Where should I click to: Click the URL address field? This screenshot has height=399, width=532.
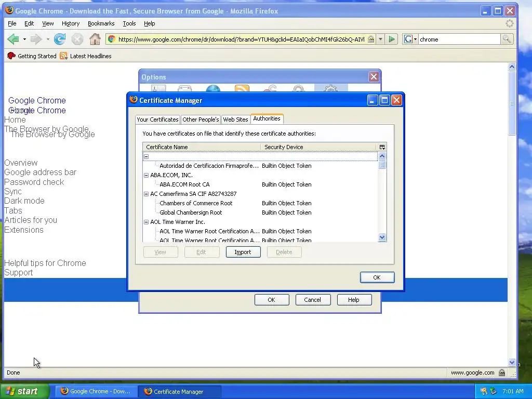pos(241,39)
